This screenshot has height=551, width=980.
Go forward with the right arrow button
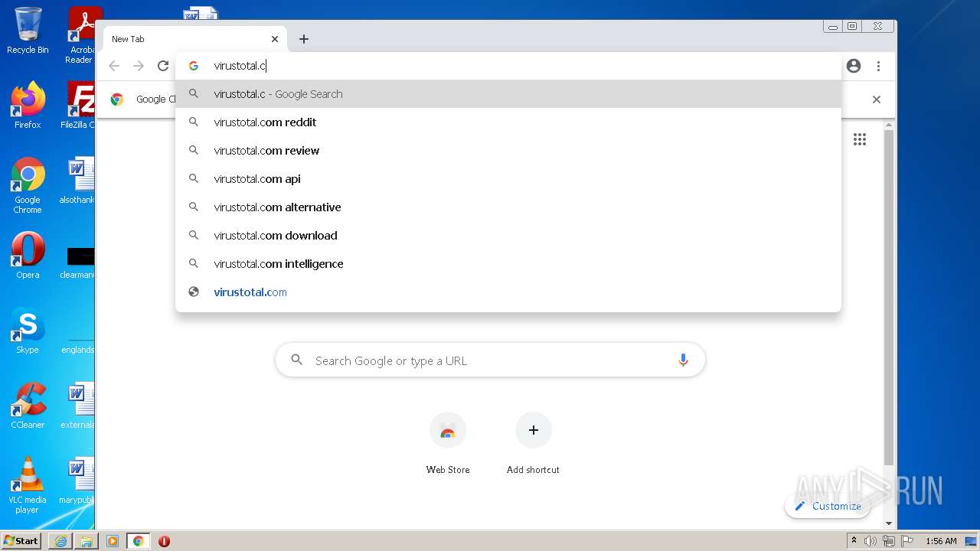click(139, 66)
